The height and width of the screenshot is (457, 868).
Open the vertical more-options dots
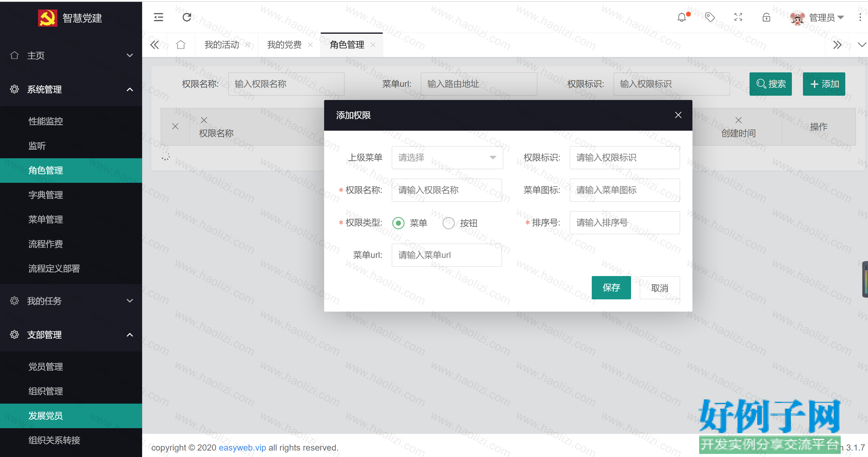click(860, 17)
